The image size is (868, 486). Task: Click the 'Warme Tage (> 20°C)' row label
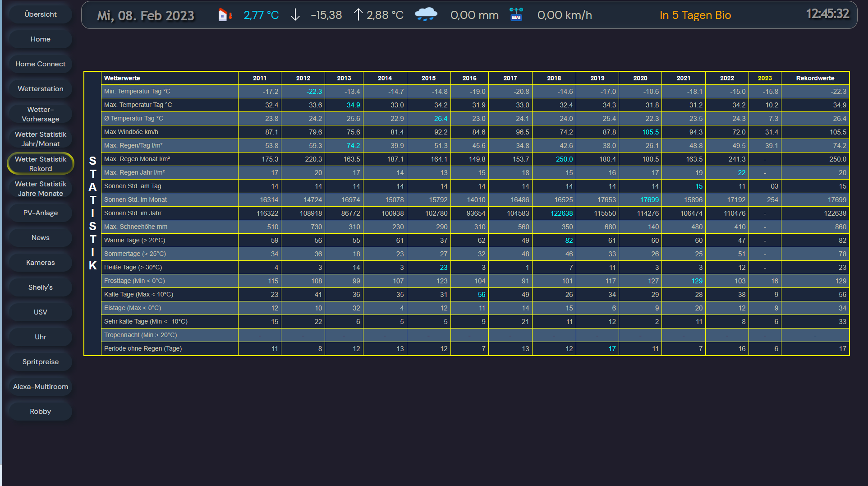(x=135, y=240)
